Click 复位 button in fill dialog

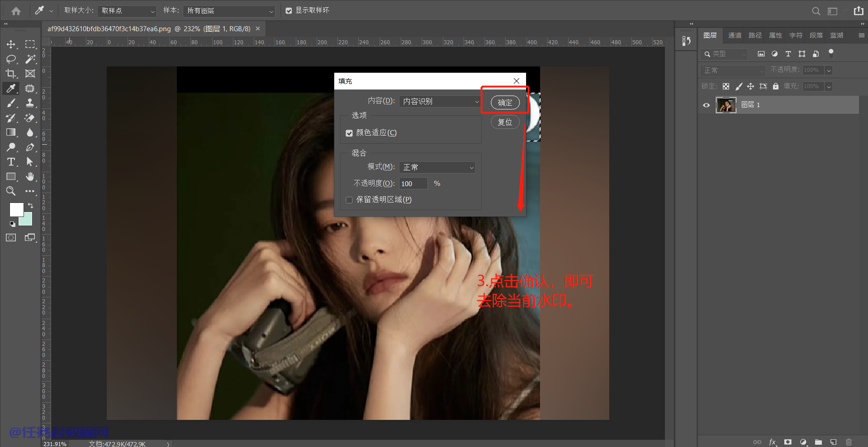(505, 122)
